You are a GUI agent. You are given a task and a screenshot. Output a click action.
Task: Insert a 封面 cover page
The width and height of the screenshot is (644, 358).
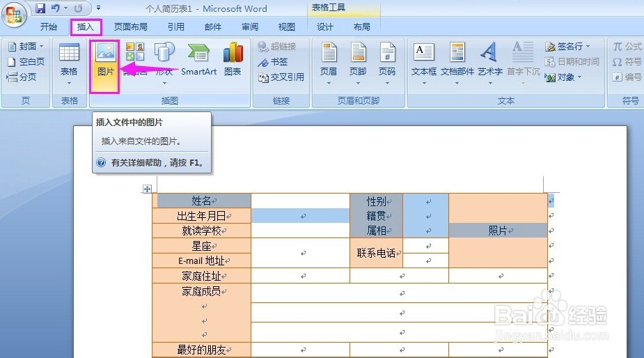coord(26,47)
